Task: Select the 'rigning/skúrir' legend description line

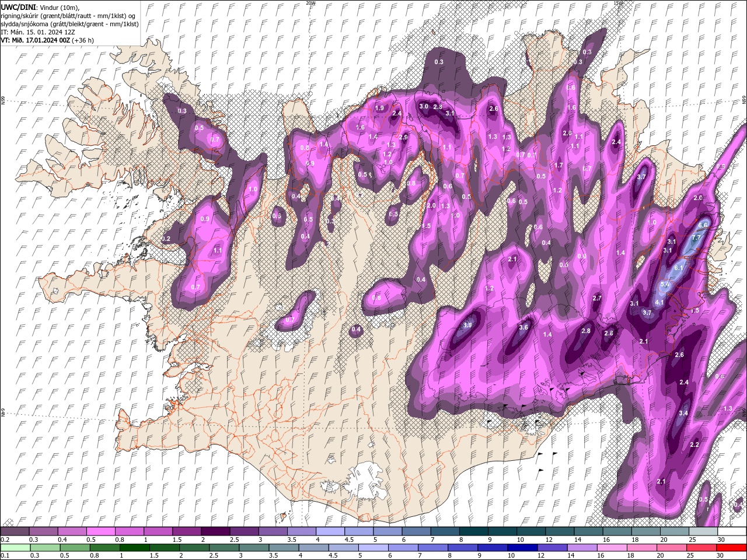Action: click(x=69, y=16)
